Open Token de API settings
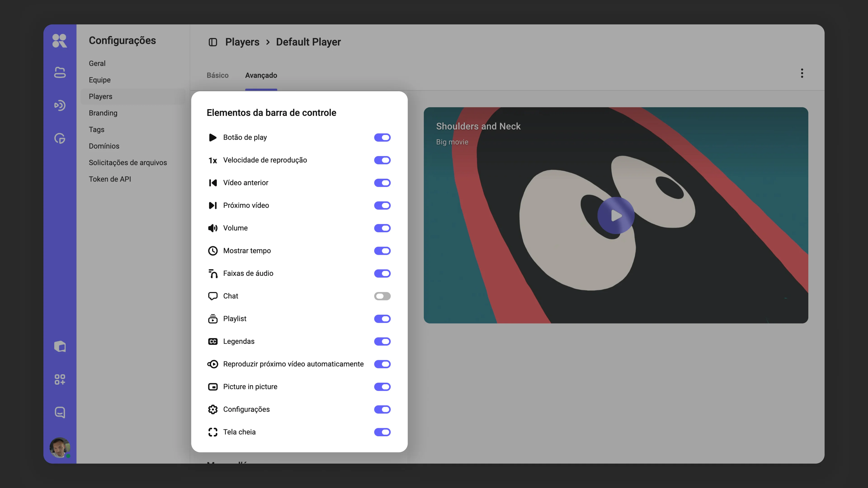Viewport: 868px width, 488px height. (110, 179)
